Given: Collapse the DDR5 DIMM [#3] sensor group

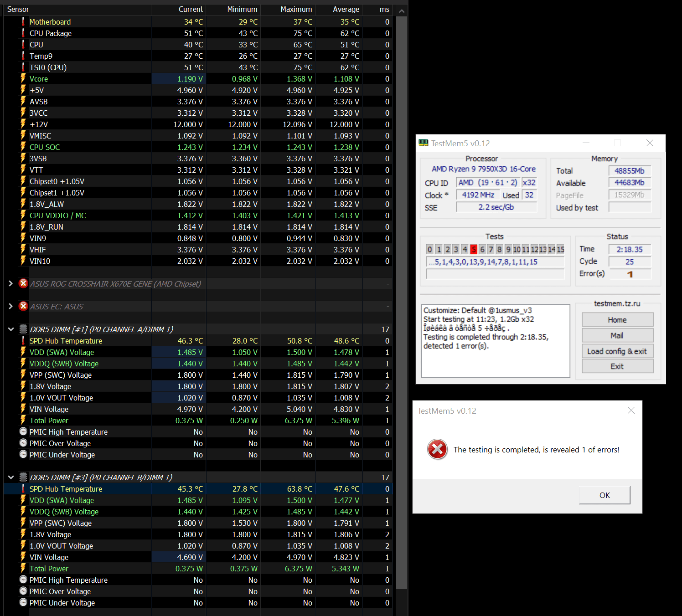Looking at the screenshot, I should pyautogui.click(x=10, y=477).
